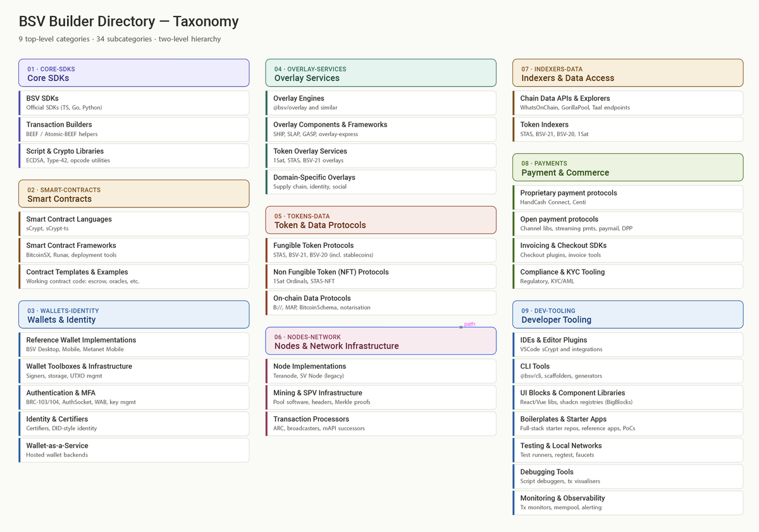Click the subtitle '9 top-level categories · 34 subcategories'
The width and height of the screenshot is (759, 532).
click(x=85, y=39)
